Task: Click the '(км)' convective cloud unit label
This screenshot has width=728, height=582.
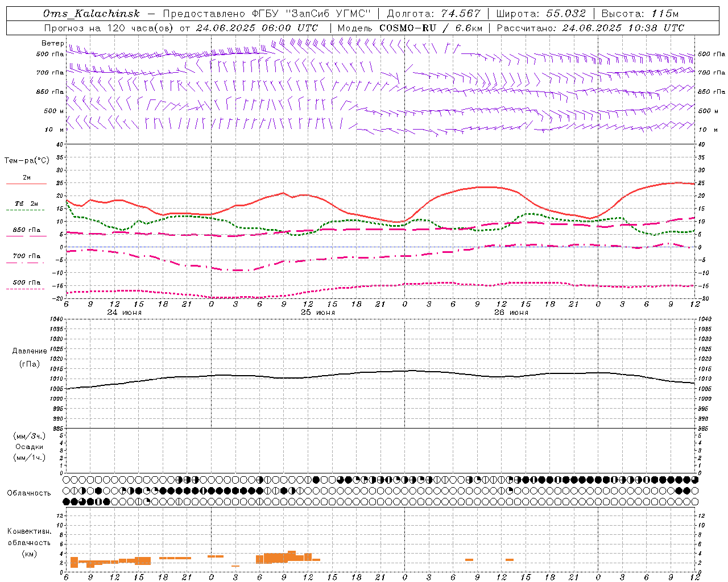Action: [x=29, y=554]
